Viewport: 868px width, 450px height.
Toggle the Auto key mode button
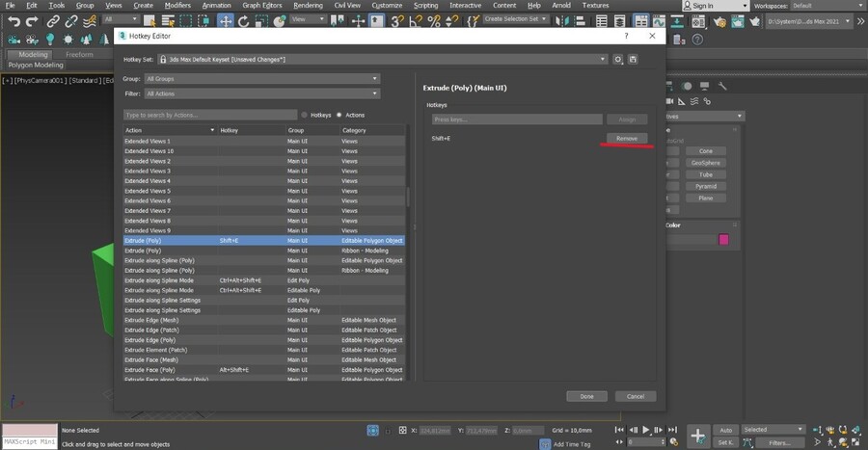pyautogui.click(x=726, y=430)
